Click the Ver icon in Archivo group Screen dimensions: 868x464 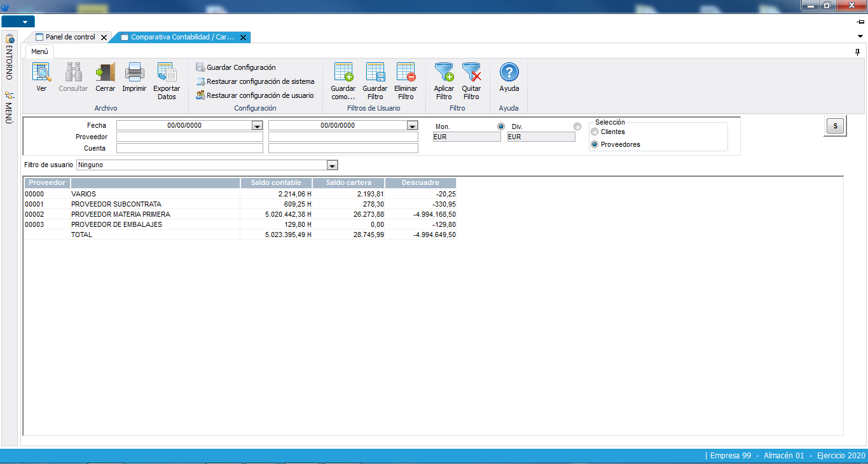(41, 72)
